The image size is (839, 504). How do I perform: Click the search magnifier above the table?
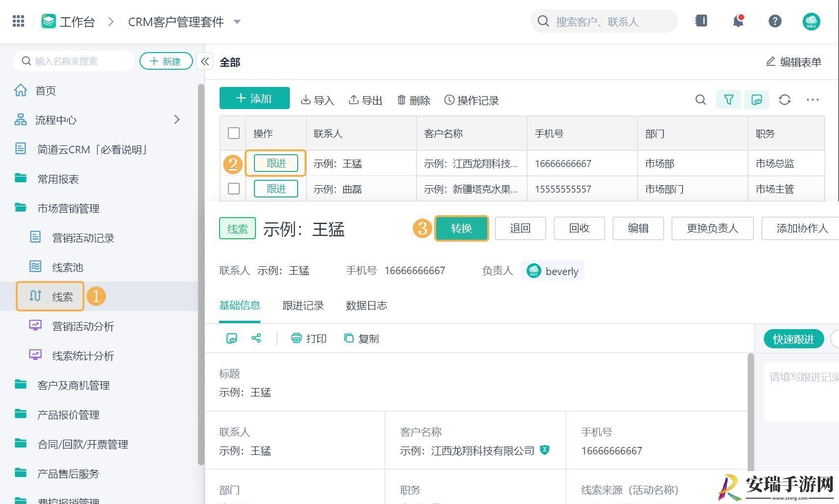pyautogui.click(x=700, y=100)
